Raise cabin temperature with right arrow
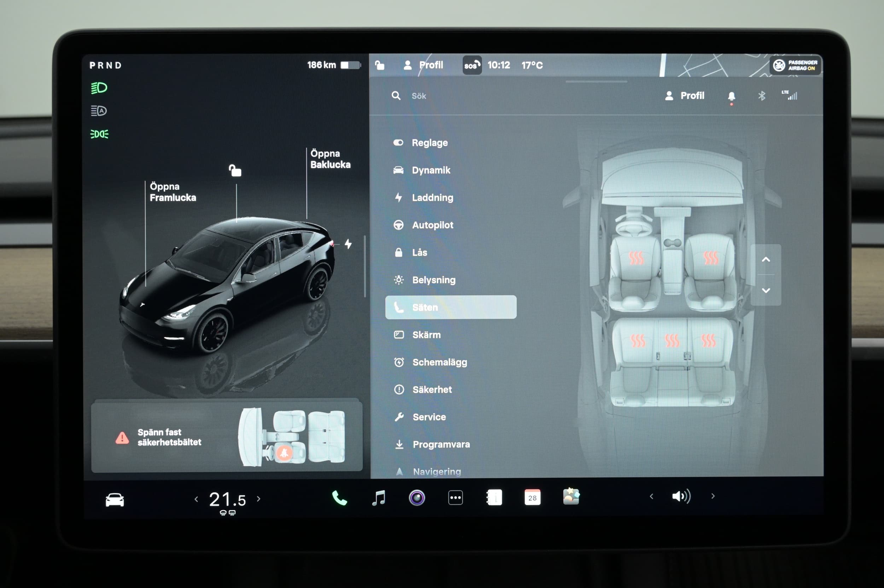884x588 pixels. 258,499
